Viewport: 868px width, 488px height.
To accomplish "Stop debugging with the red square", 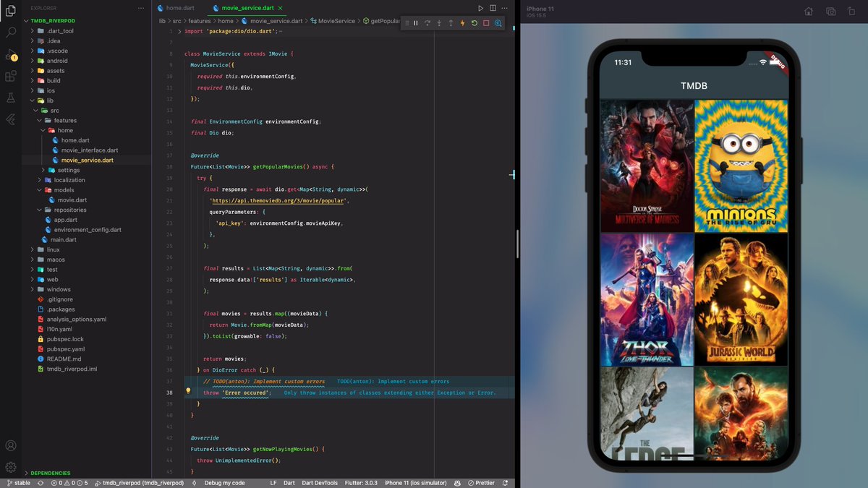I will click(x=486, y=23).
